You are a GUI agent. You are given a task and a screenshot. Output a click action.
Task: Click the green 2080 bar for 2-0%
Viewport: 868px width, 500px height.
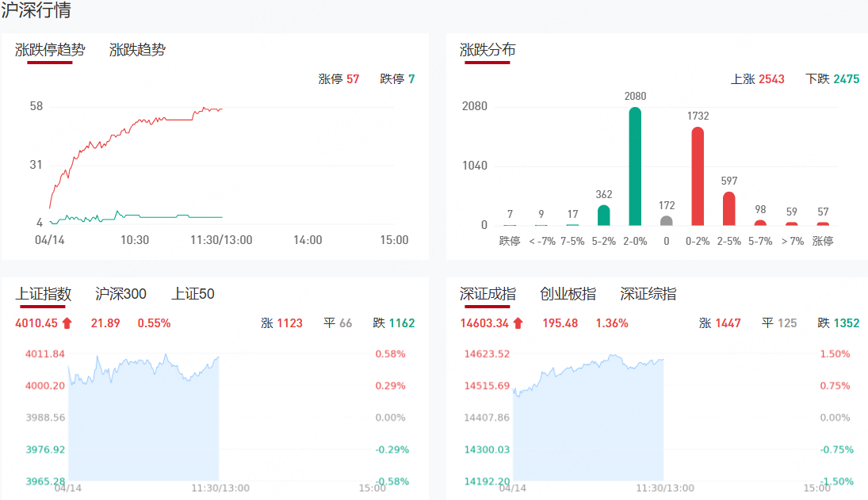[x=635, y=166]
